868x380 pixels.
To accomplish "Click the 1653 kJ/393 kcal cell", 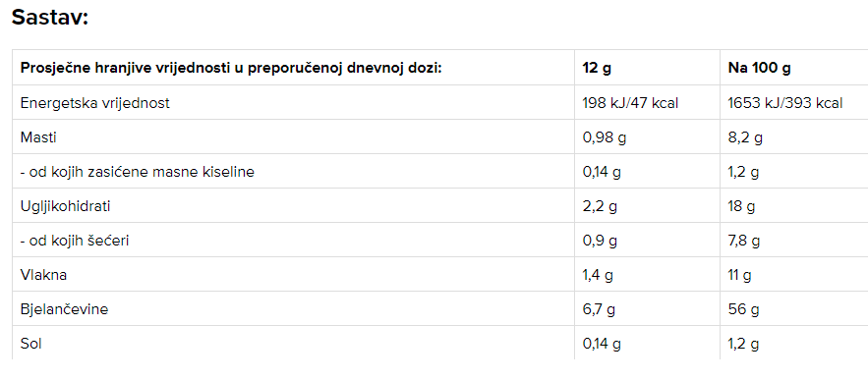I will 785,103.
